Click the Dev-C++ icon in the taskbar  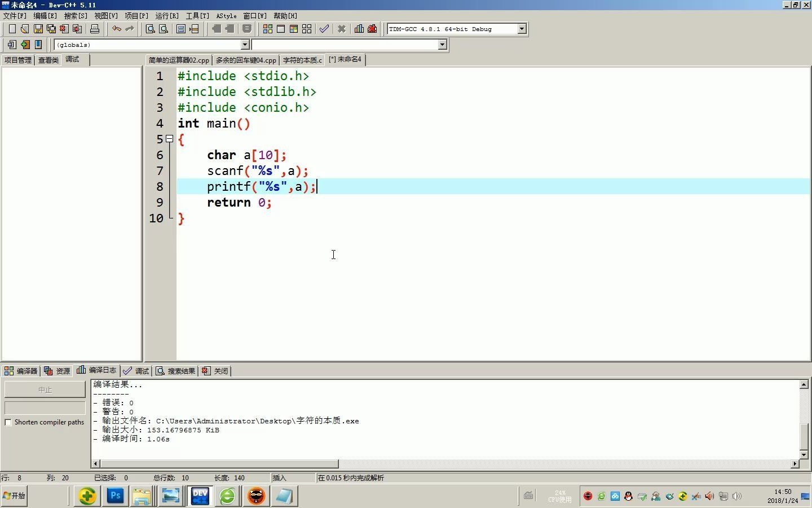(200, 496)
